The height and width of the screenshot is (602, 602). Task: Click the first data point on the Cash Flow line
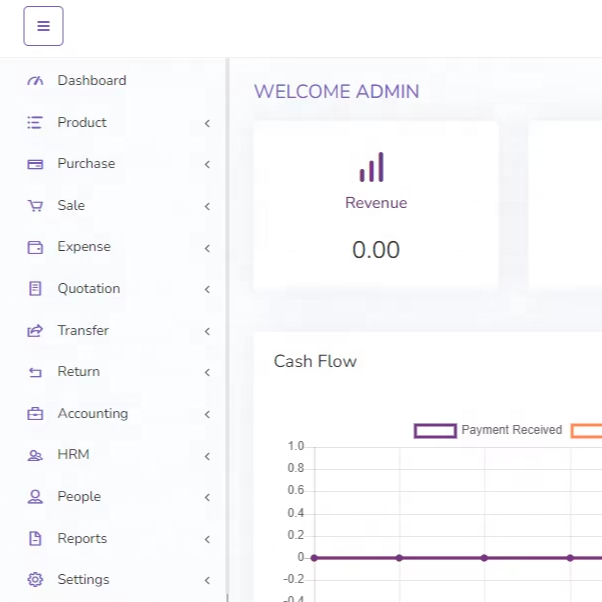coord(314,558)
